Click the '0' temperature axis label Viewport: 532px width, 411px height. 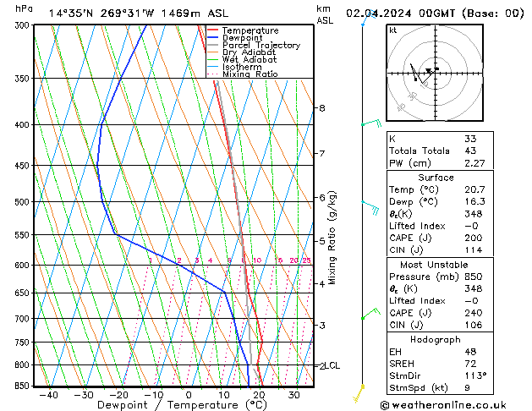pyautogui.click(x=189, y=395)
